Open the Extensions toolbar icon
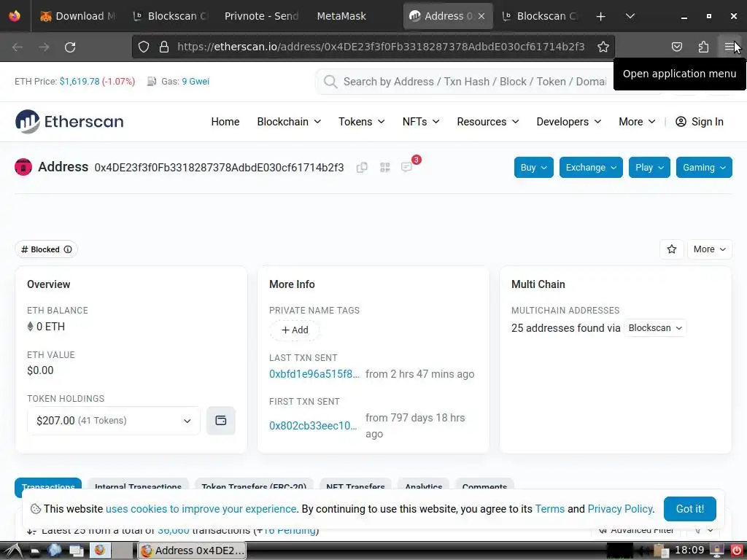The image size is (747, 560). [x=703, y=47]
